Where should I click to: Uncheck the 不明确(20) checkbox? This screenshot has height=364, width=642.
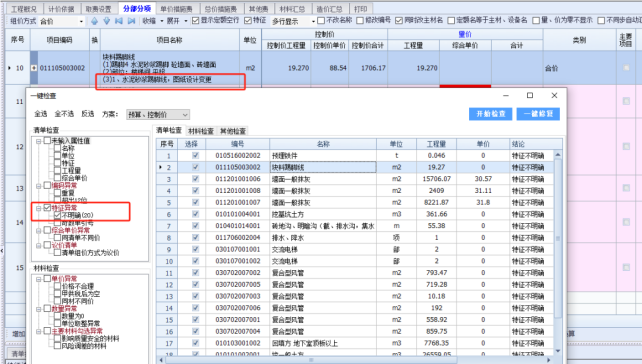(57, 215)
